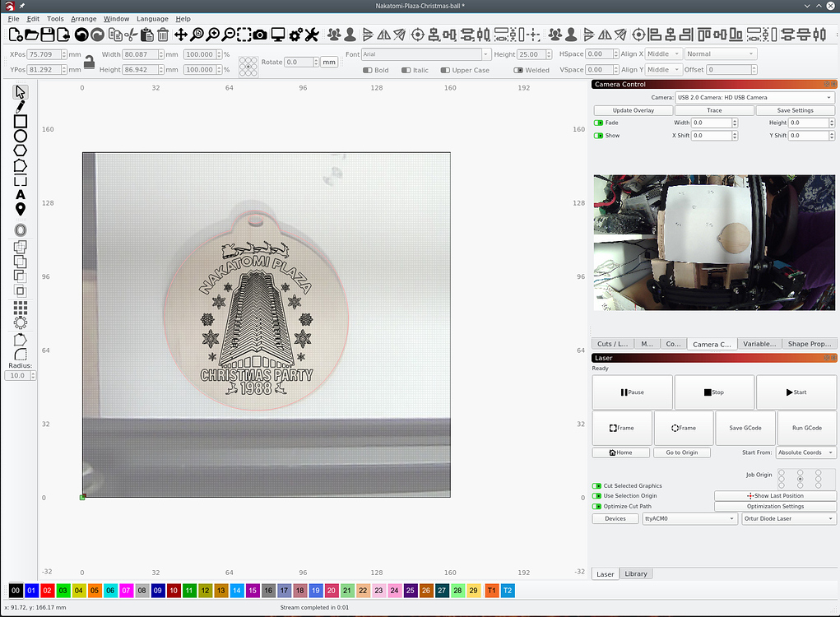The image size is (840, 617).
Task: Select the pencil draw lines tool
Action: pos(21,107)
